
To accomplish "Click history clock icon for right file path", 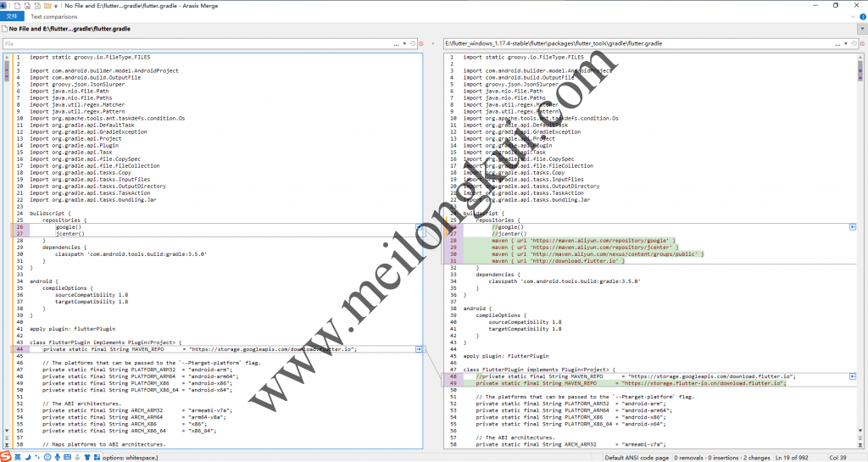I will coord(854,43).
